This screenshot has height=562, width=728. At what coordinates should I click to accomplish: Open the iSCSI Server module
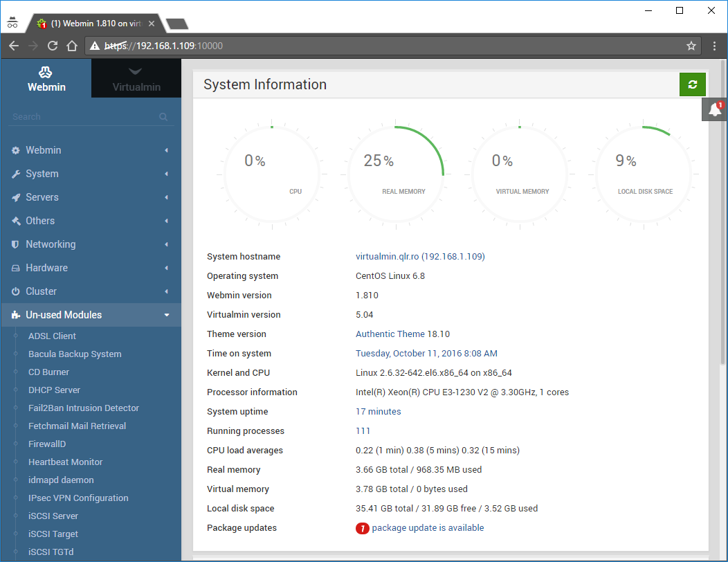(x=53, y=516)
